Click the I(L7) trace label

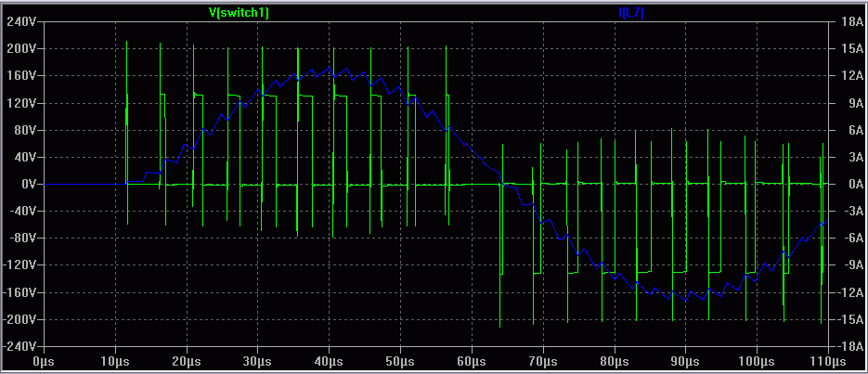point(631,13)
